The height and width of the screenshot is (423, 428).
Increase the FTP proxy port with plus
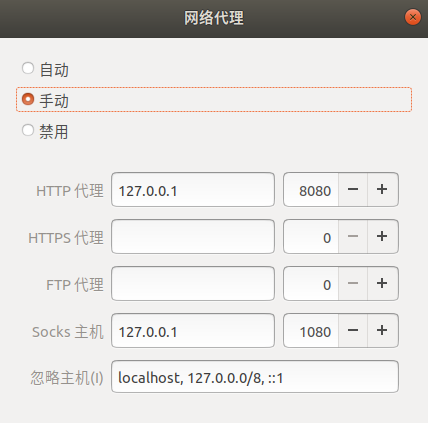(382, 284)
